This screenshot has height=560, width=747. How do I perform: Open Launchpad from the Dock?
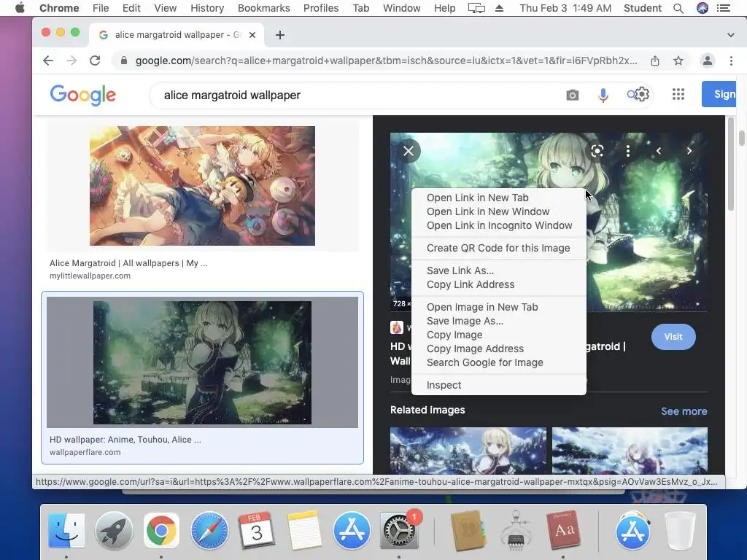(114, 530)
